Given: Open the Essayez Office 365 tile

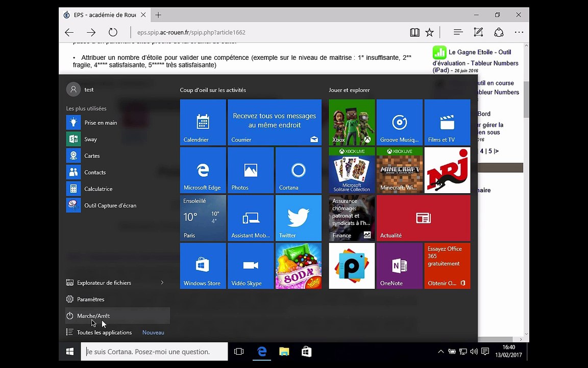Looking at the screenshot, I should coord(447,266).
